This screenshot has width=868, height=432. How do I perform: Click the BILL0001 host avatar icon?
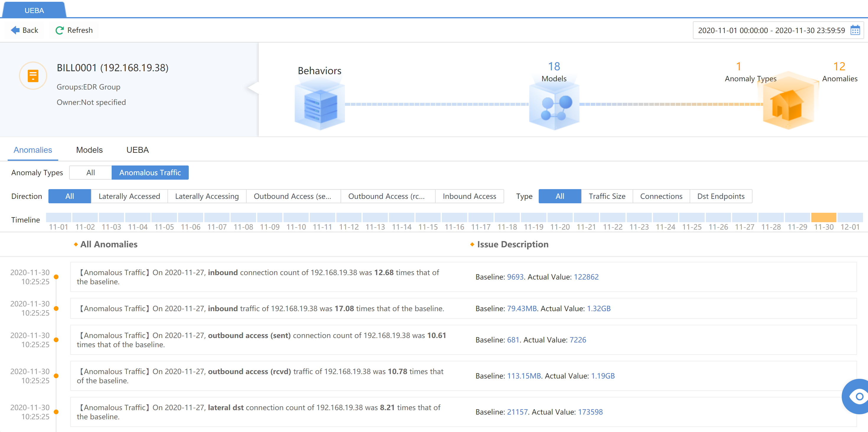[x=33, y=76]
